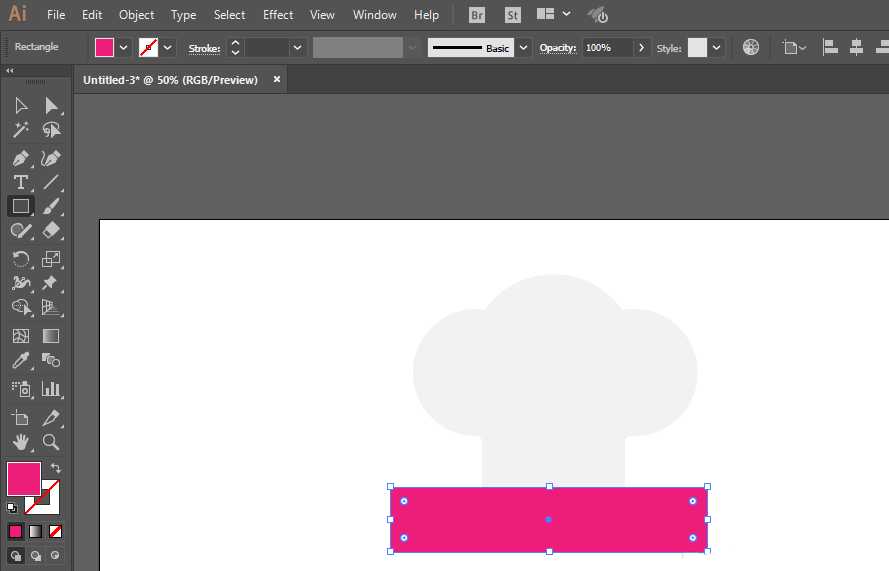Expand the fill color dropdown in control bar

(124, 47)
